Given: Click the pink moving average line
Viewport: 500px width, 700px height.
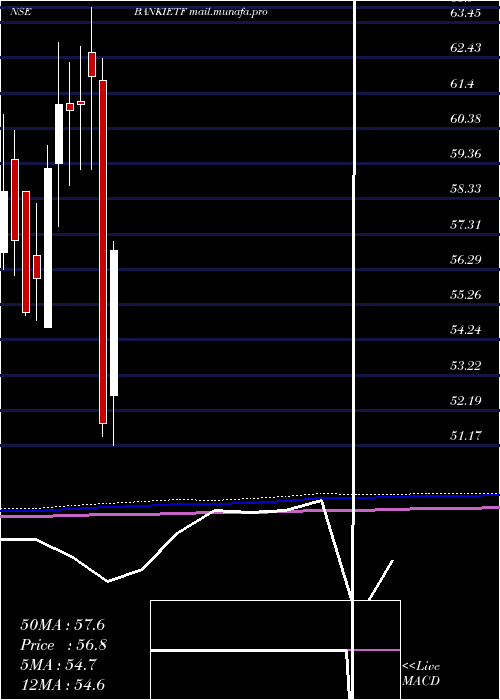Looking at the screenshot, I should (250, 512).
